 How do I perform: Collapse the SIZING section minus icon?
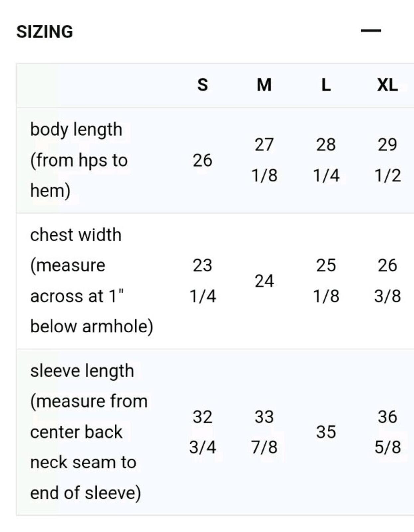pos(371,31)
